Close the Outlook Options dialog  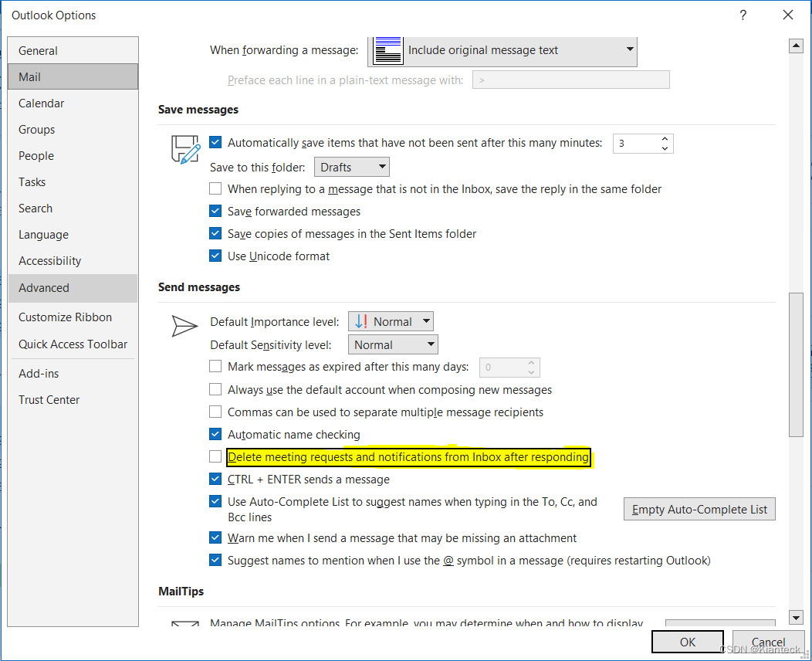pos(787,15)
